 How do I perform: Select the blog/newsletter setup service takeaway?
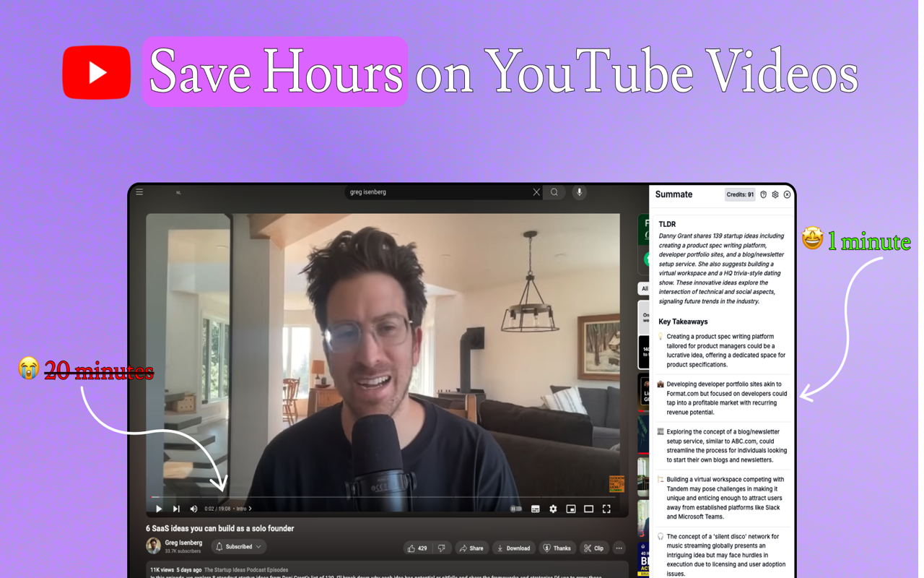coord(722,446)
